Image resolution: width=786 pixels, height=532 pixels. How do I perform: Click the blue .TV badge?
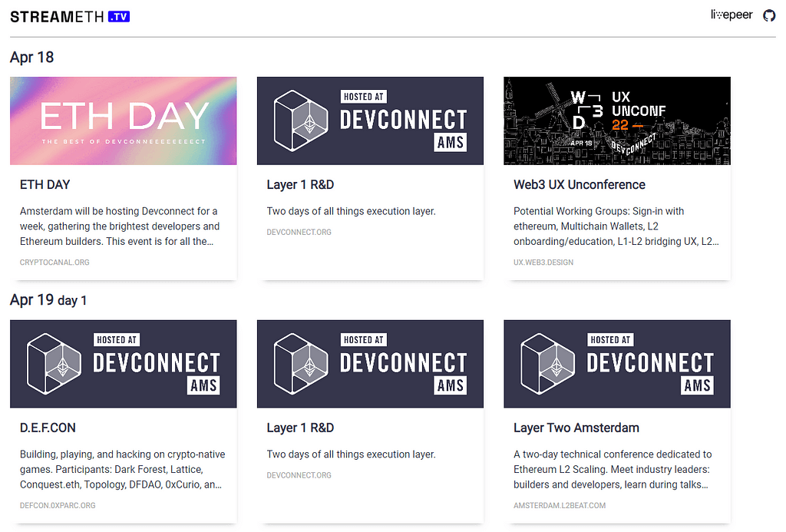[x=119, y=16]
